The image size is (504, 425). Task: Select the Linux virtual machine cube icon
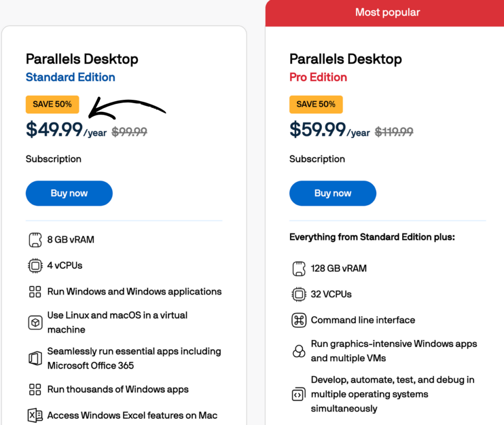pos(34,323)
